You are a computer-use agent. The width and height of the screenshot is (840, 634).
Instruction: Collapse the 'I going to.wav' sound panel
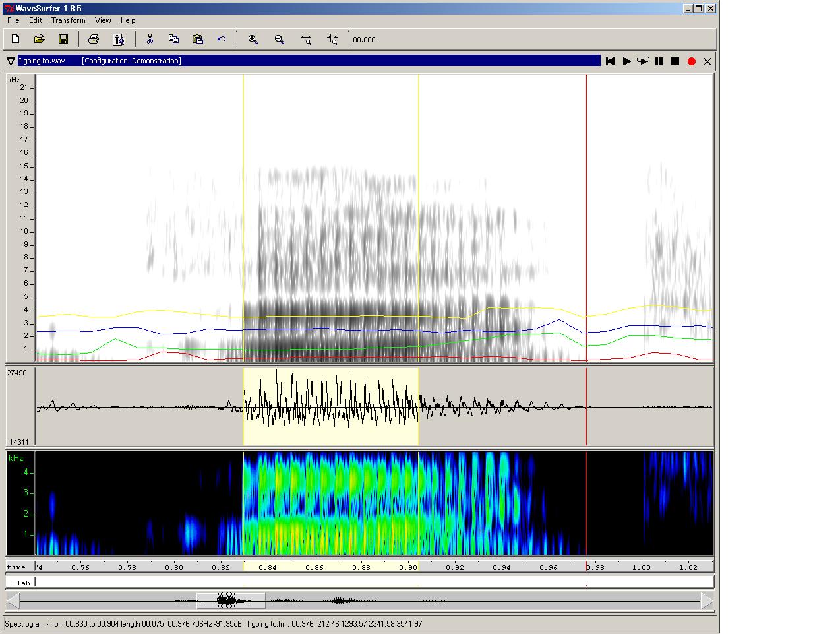11,61
